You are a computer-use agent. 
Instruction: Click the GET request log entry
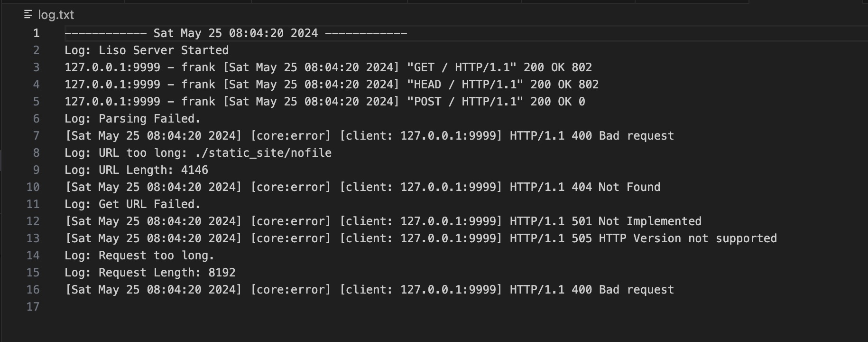[x=328, y=67]
